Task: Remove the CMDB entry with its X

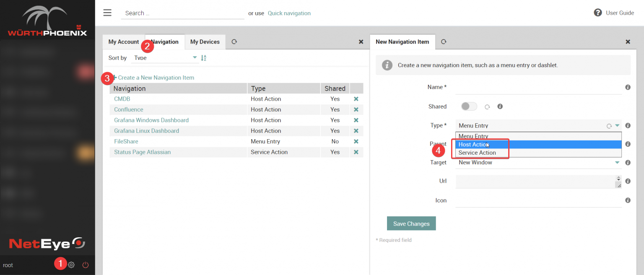Action: coord(356,99)
